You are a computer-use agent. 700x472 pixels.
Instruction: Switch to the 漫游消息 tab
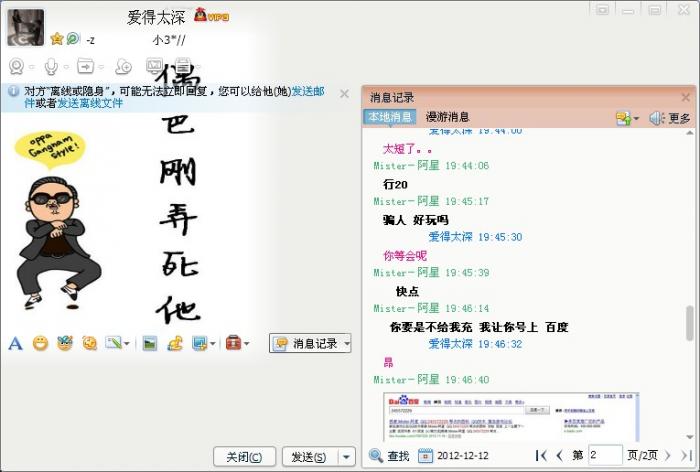(x=447, y=117)
